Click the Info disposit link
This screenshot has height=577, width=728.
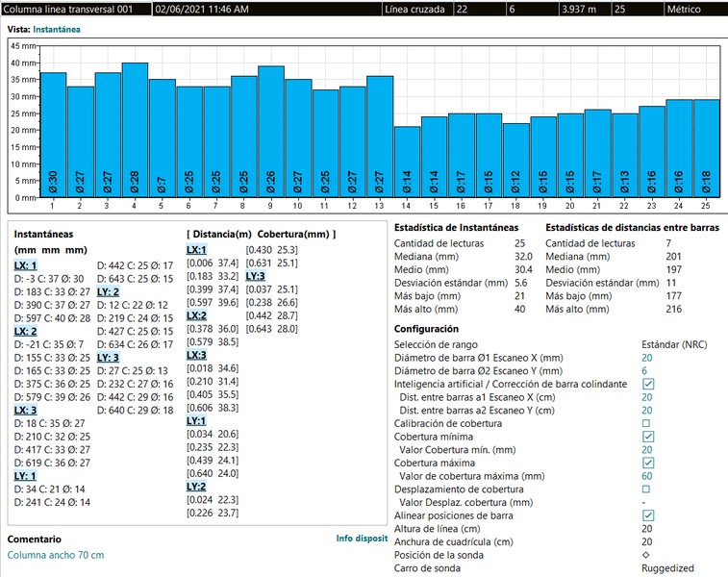tap(362, 538)
